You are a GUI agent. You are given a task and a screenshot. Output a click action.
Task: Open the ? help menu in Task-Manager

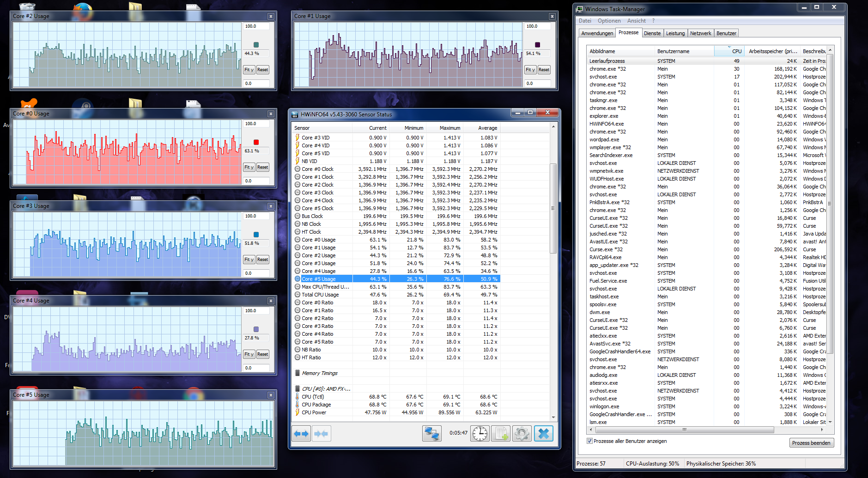[x=653, y=21]
